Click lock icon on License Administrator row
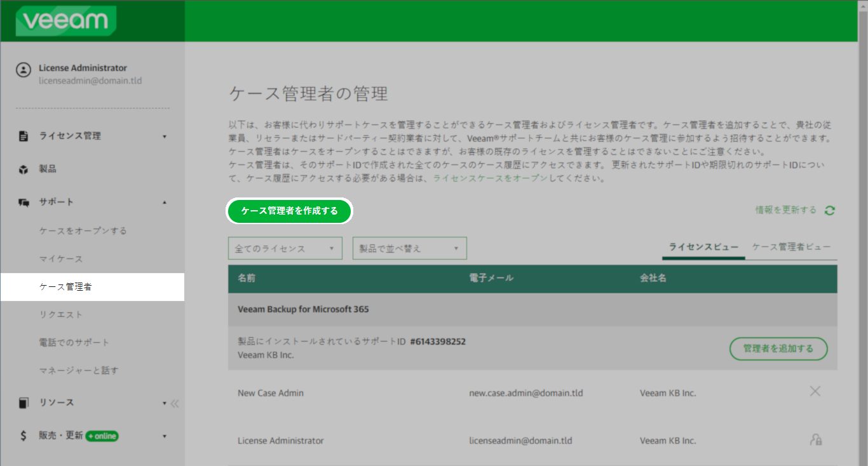This screenshot has height=466, width=868. point(816,439)
